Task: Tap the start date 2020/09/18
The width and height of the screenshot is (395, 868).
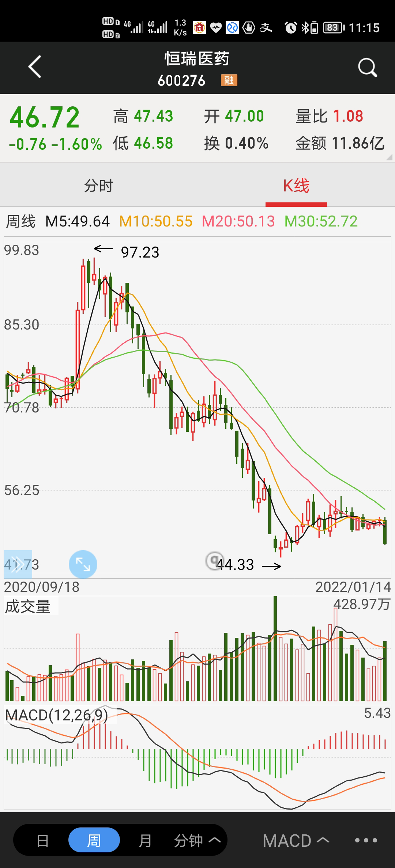Action: pos(42,587)
